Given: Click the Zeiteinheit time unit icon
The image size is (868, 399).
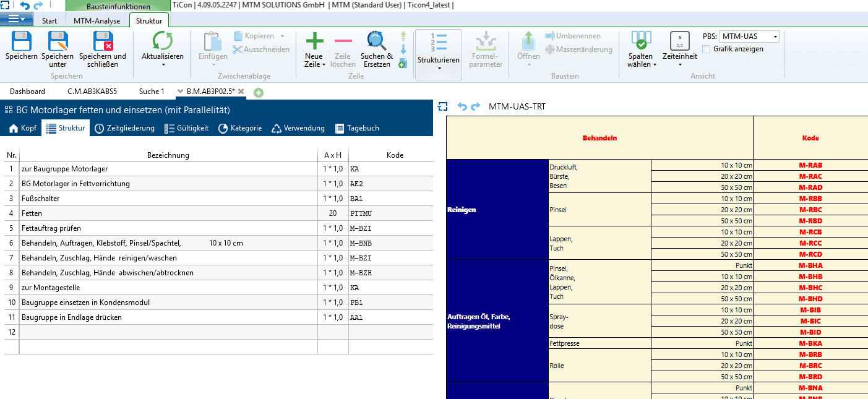Looking at the screenshot, I should click(679, 42).
